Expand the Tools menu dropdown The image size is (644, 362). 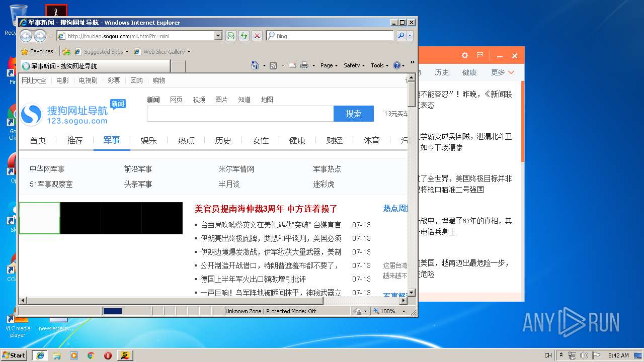pos(380,65)
